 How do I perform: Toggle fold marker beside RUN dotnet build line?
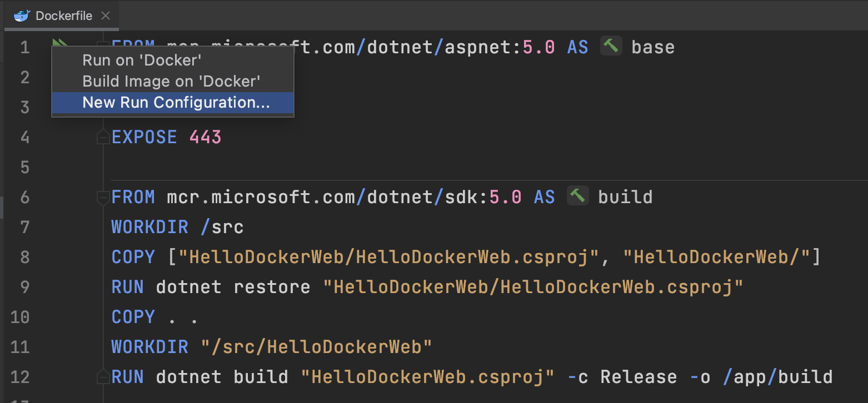pyautogui.click(x=103, y=377)
